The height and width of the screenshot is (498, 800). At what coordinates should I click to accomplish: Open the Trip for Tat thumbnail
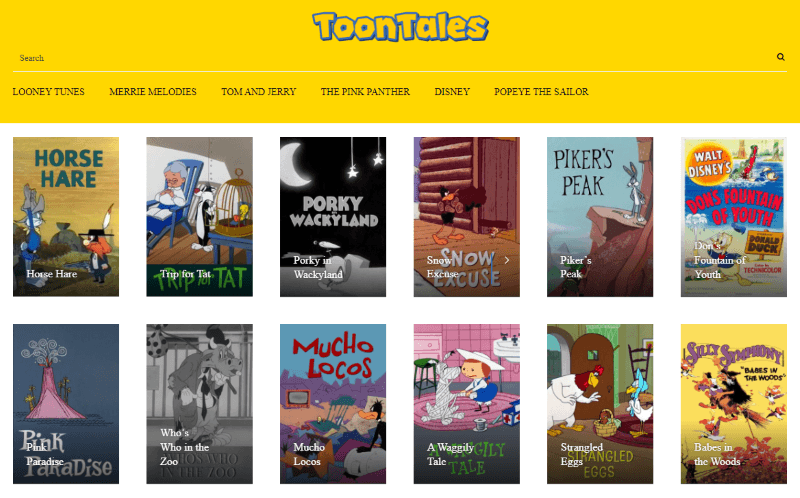(199, 217)
